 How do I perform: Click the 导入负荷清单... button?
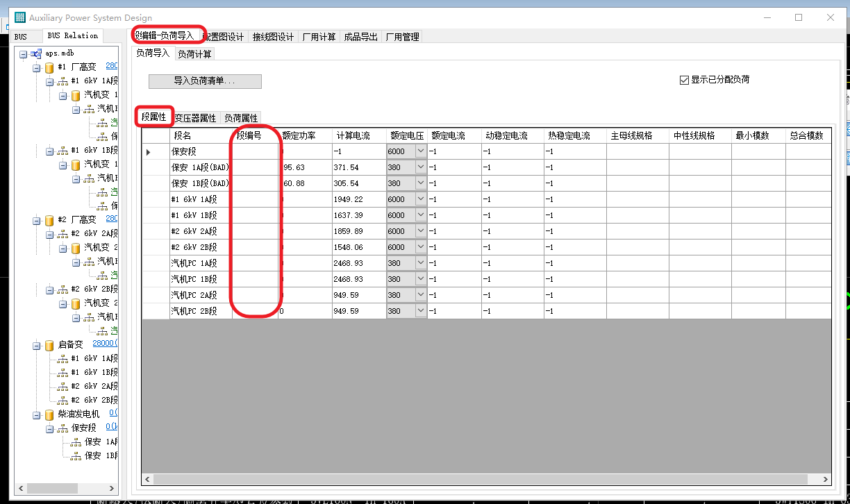(205, 81)
